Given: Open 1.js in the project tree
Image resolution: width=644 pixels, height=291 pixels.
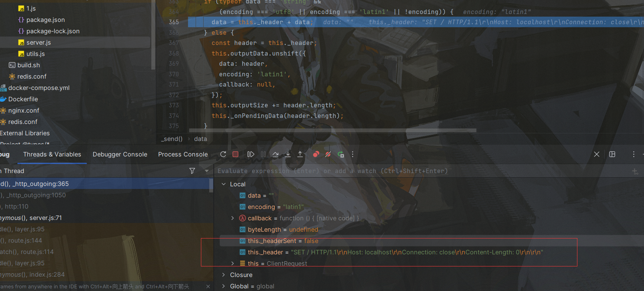Looking at the screenshot, I should [x=31, y=8].
